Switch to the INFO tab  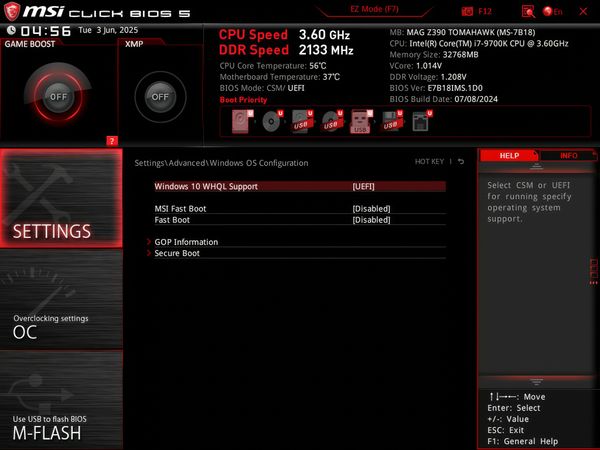click(568, 156)
